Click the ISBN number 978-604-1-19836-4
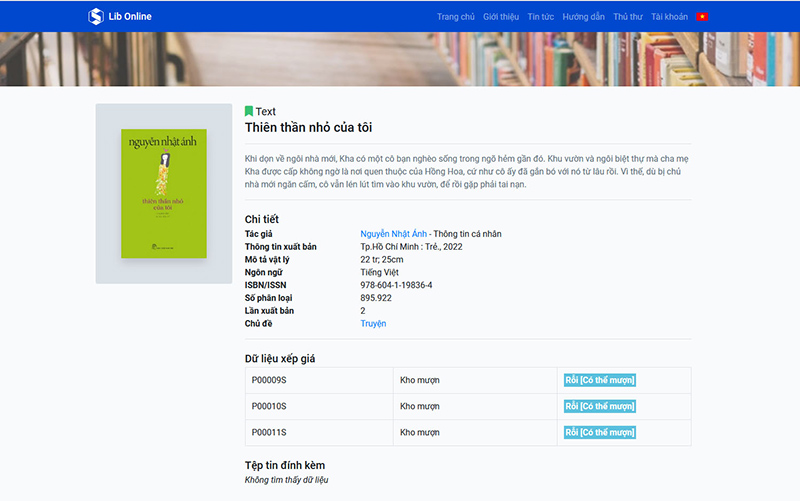Screen dimensions: 800x501 pyautogui.click(x=396, y=285)
